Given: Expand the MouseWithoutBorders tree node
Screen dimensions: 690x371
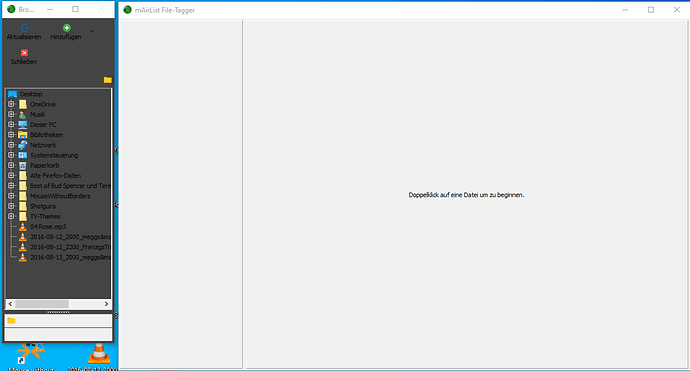Looking at the screenshot, I should pyautogui.click(x=11, y=196).
